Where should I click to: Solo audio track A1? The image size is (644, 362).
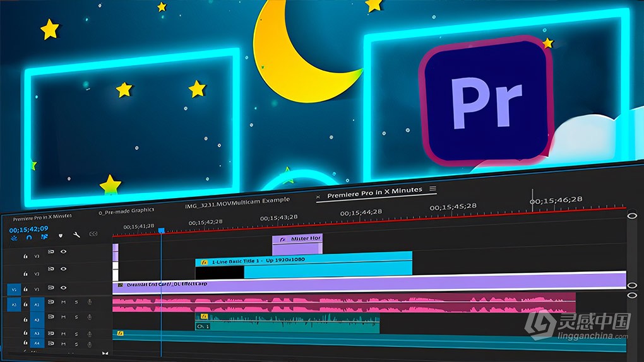[x=76, y=302]
